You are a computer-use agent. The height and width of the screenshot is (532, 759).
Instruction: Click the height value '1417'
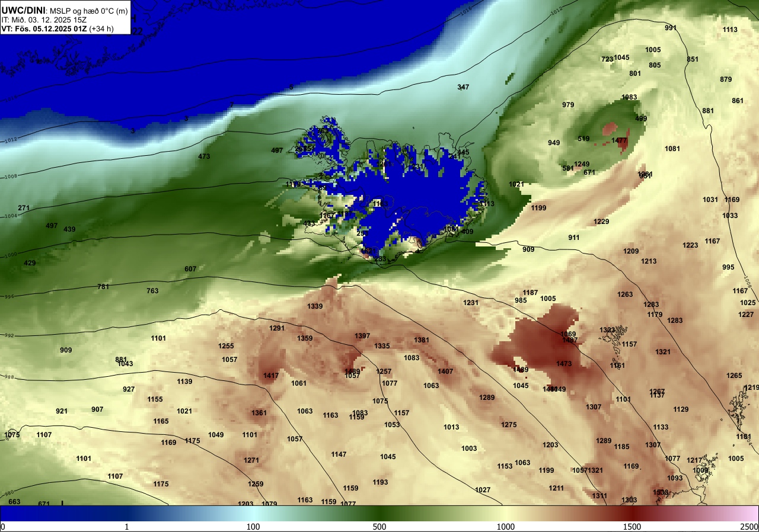(x=271, y=376)
